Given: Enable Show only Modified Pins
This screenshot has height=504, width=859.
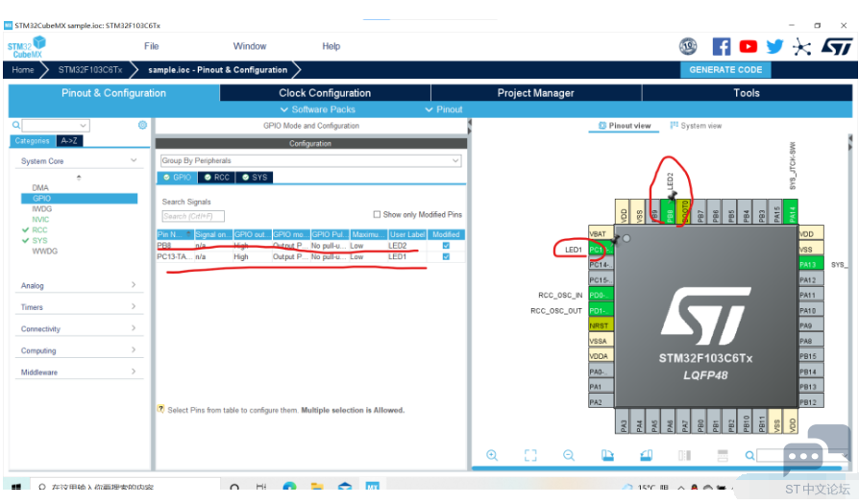Looking at the screenshot, I should 377,214.
